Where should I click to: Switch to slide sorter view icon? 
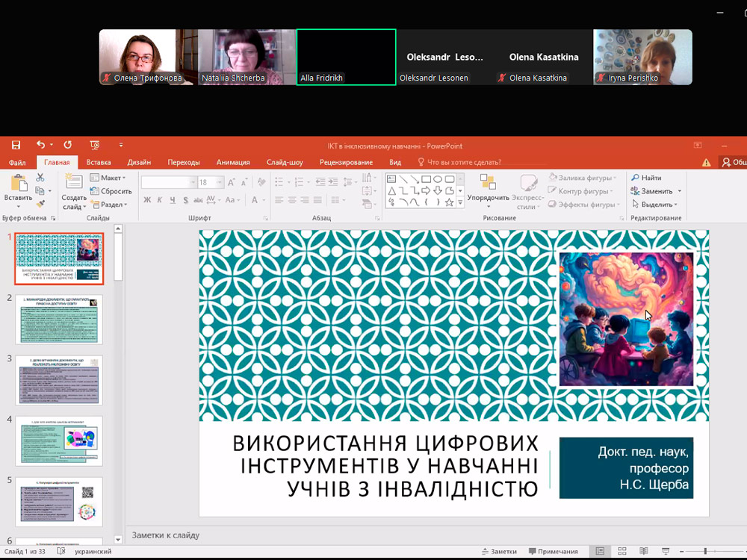[x=622, y=551]
